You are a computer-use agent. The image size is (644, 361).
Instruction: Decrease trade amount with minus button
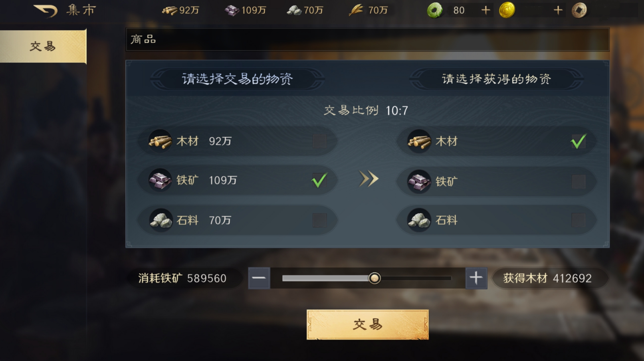pyautogui.click(x=259, y=278)
